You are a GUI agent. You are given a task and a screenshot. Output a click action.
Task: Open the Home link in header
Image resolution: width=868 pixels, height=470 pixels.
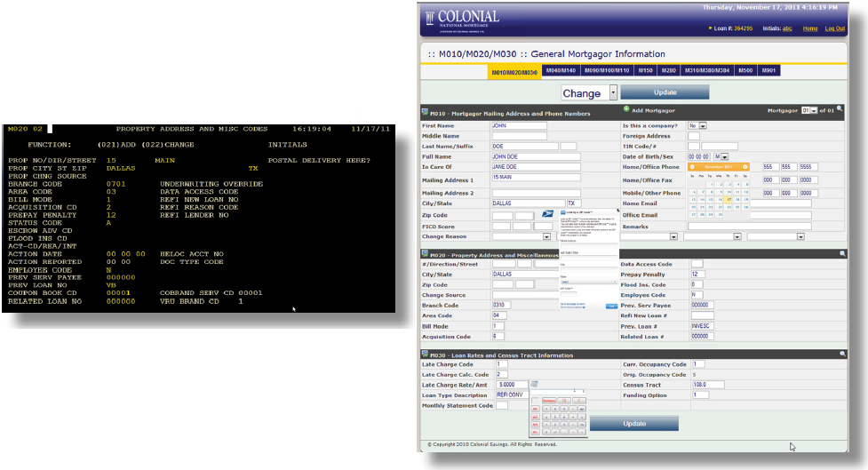point(810,28)
